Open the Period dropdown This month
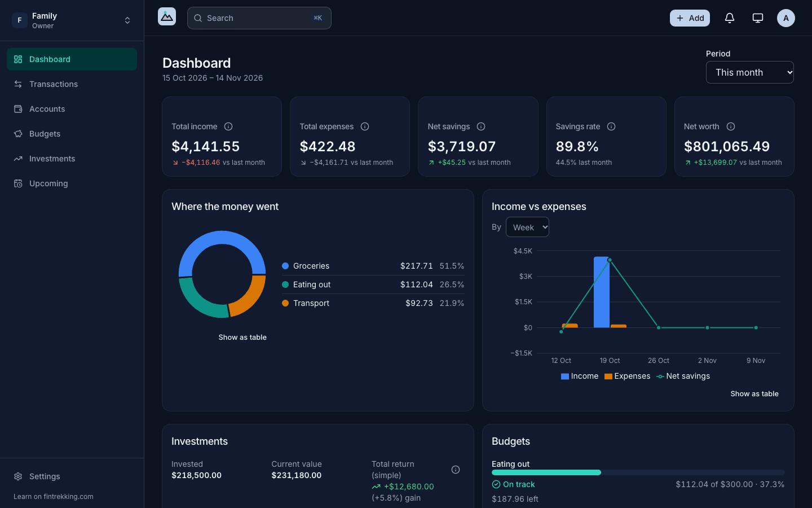Image resolution: width=812 pixels, height=508 pixels. pos(749,72)
